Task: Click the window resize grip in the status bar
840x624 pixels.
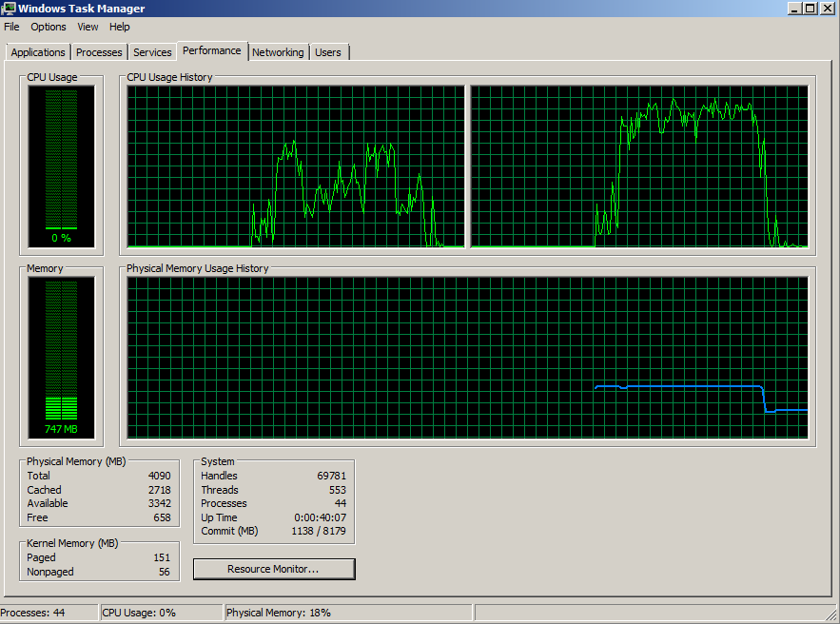Action: click(x=832, y=614)
